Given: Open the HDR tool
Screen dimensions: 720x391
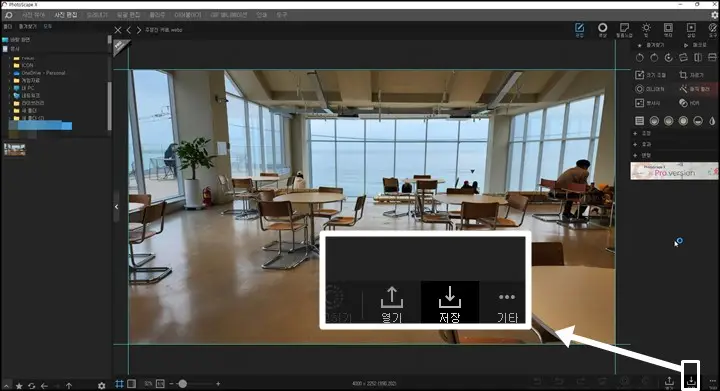Looking at the screenshot, I should tap(689, 103).
